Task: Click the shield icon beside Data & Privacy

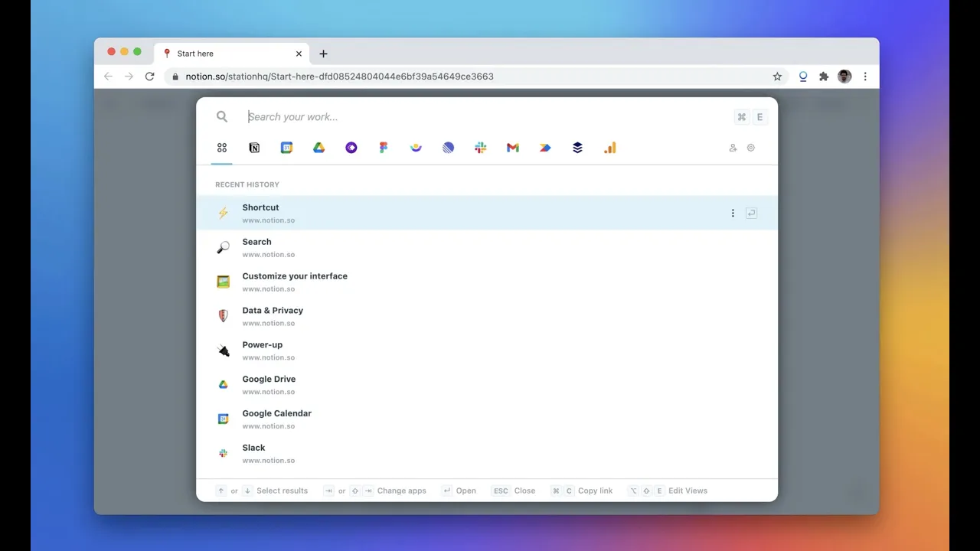Action: point(223,316)
